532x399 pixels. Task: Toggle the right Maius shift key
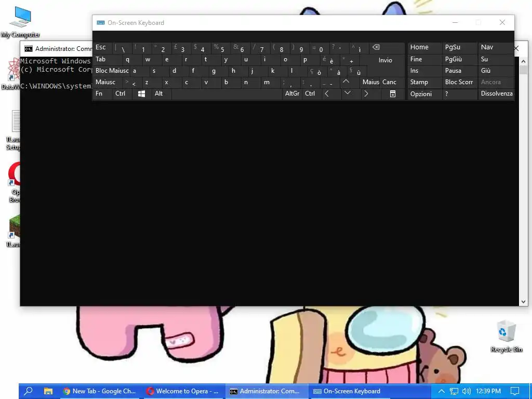point(370,83)
